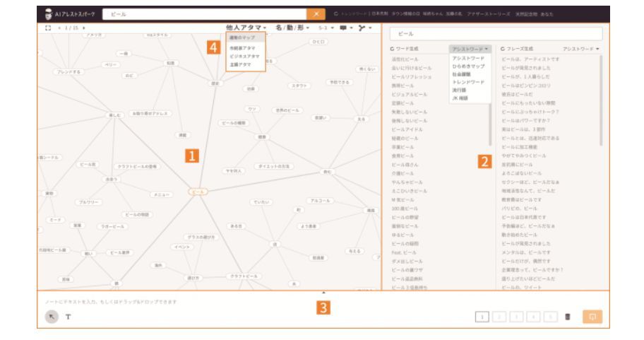Click the word list scrollbar
This screenshot has height=340, width=644.
(x=490, y=124)
